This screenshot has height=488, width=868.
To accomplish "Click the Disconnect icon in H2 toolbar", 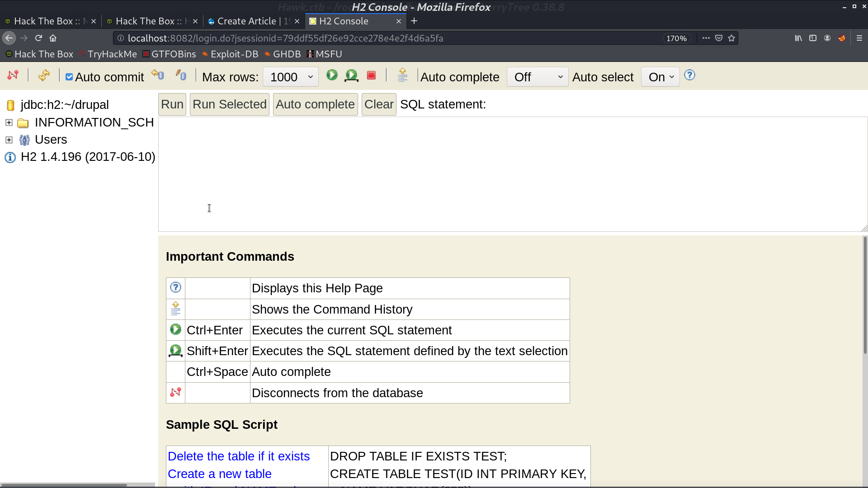I will (x=13, y=75).
